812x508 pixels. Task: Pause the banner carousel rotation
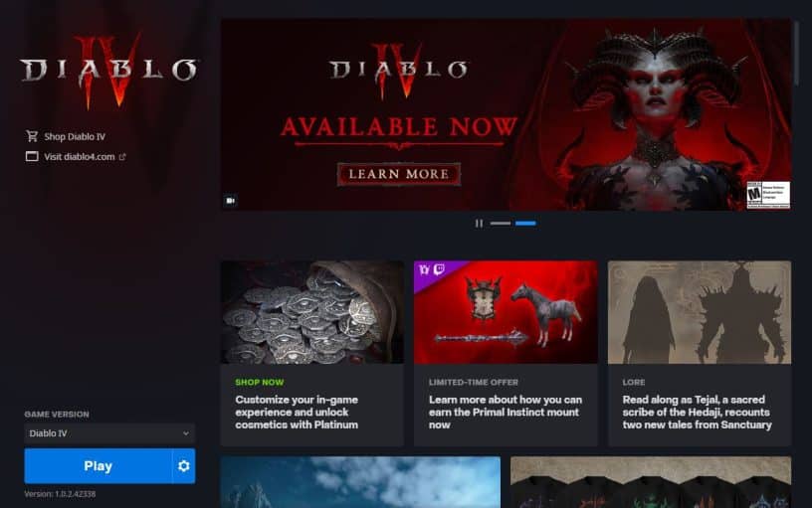click(479, 223)
